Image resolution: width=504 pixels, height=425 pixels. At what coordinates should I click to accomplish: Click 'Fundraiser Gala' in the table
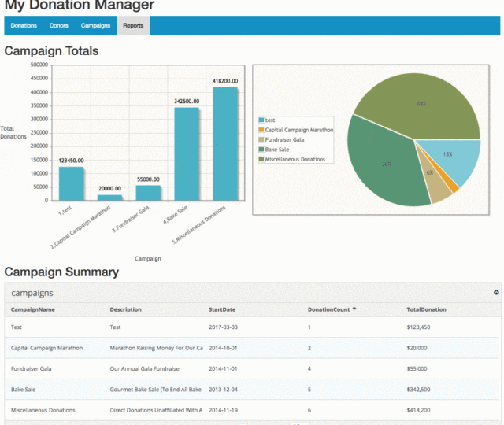[x=31, y=368]
